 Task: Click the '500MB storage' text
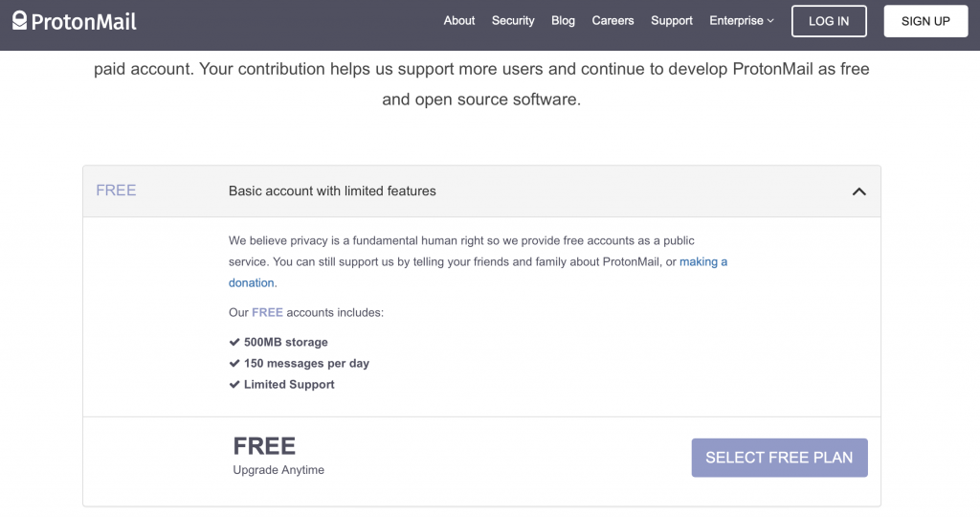tap(285, 342)
